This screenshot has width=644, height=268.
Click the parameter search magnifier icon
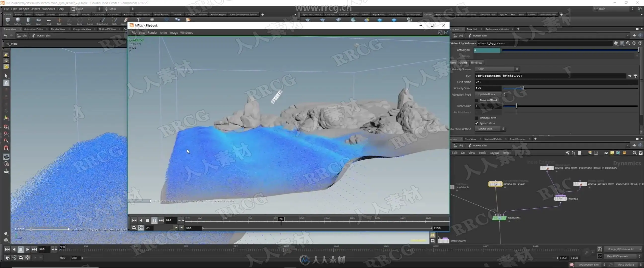(x=628, y=43)
